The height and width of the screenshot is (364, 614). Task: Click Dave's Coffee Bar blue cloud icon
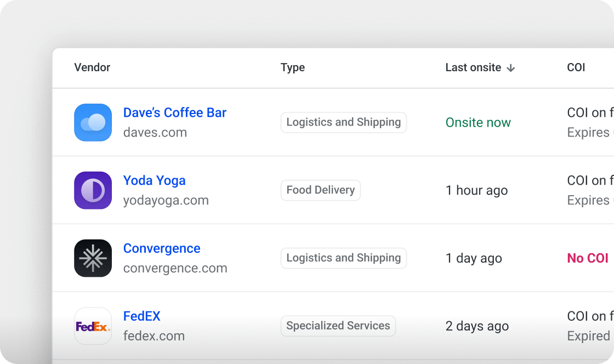93,122
